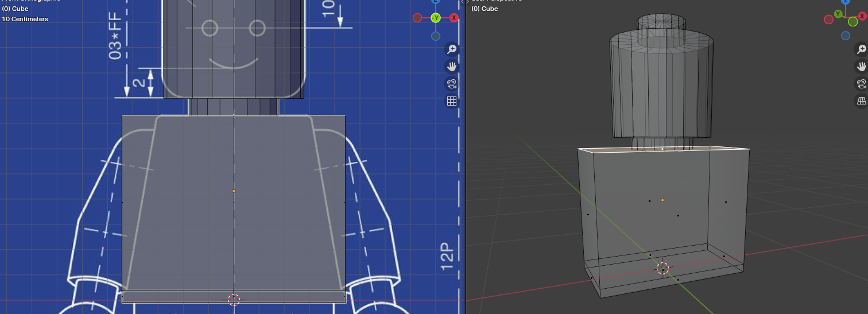This screenshot has width=868, height=314.
Task: Click the "10 Centimeters" grid scale text
Action: [x=25, y=19]
